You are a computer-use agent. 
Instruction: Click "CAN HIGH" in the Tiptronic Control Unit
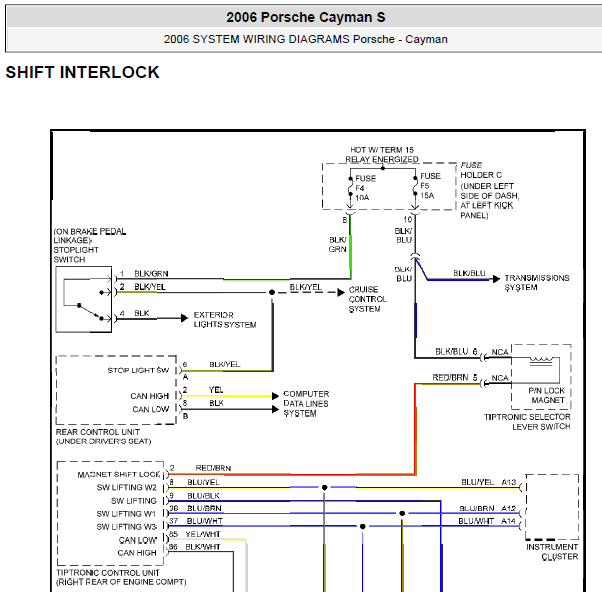pos(137,553)
